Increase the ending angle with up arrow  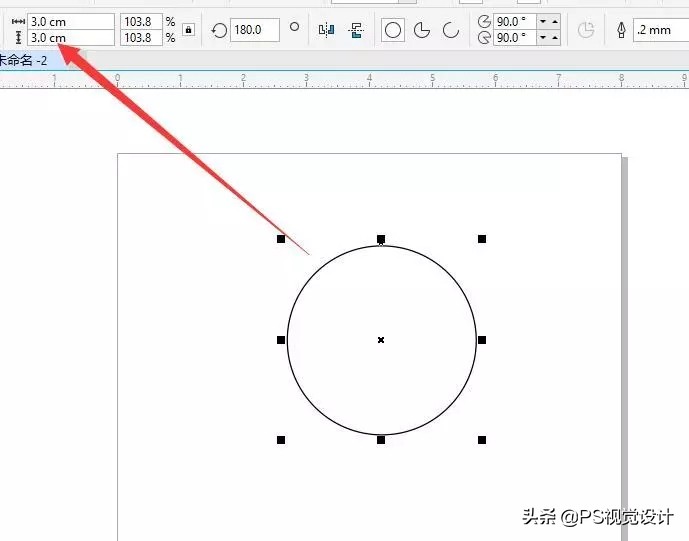click(x=555, y=38)
